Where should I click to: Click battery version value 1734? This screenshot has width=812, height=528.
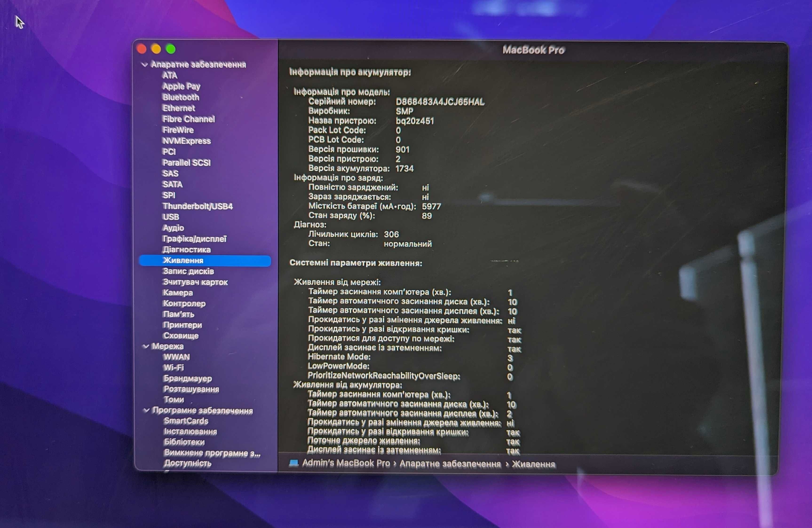404,169
